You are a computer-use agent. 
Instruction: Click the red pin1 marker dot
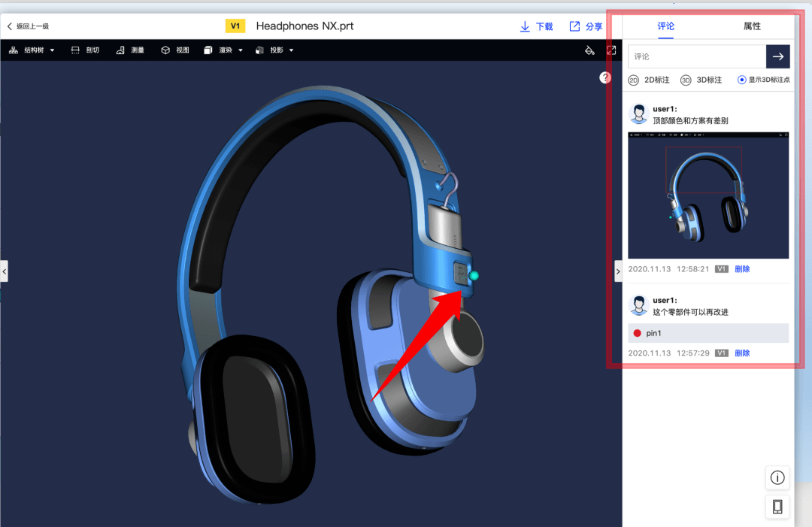(638, 333)
